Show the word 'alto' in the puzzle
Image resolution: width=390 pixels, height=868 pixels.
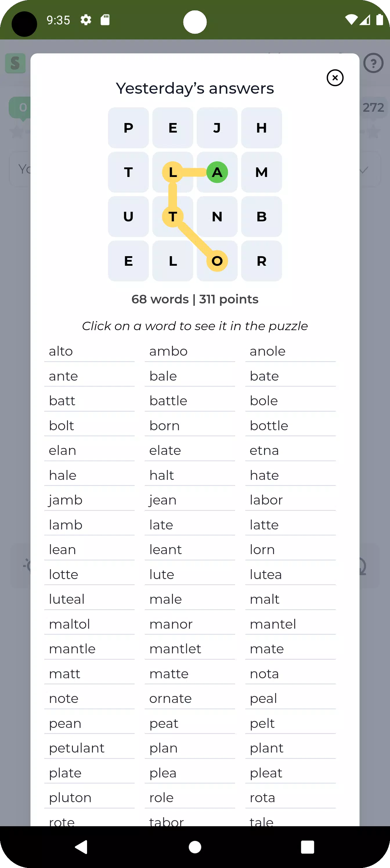[61, 351]
